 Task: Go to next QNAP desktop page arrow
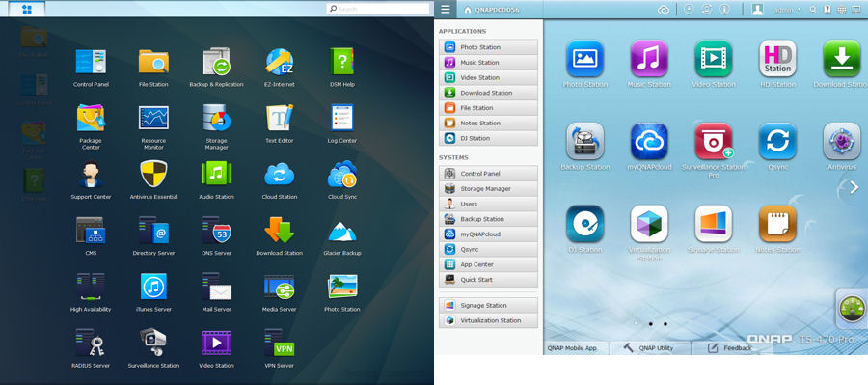[x=854, y=188]
